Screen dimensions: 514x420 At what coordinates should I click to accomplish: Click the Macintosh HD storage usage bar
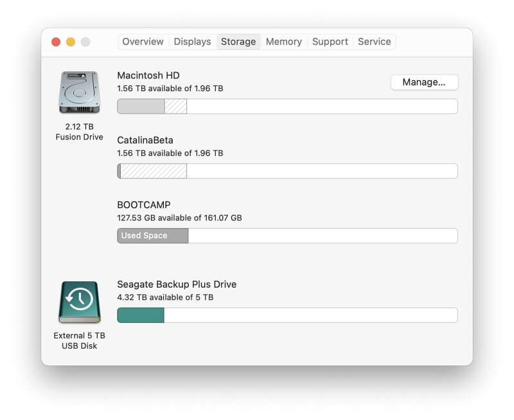tap(287, 106)
